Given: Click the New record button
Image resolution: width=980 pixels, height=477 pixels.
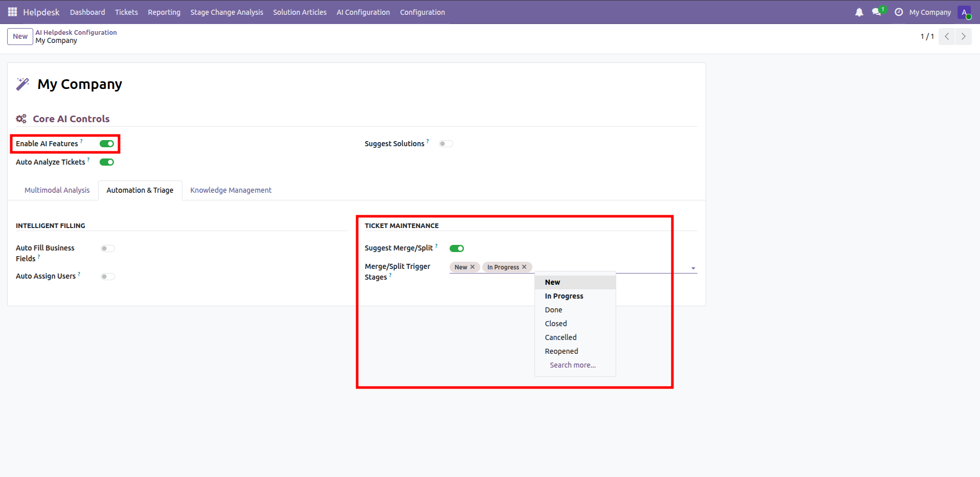Looking at the screenshot, I should tap(20, 36).
